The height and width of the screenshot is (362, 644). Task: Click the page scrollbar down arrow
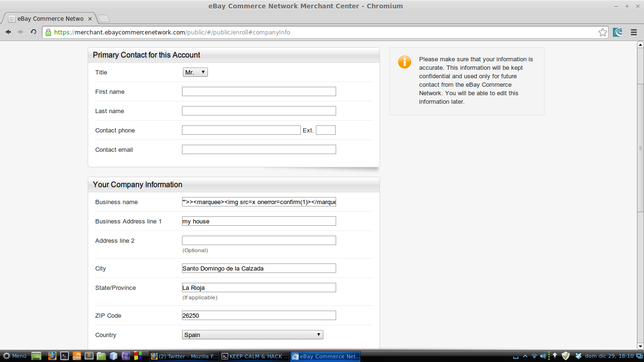tap(640, 346)
